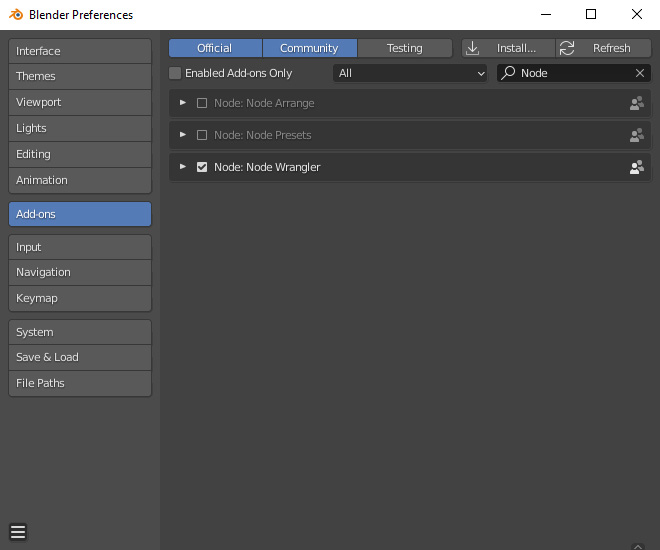
Task: Open the hamburger preferences menu
Action: click(18, 532)
